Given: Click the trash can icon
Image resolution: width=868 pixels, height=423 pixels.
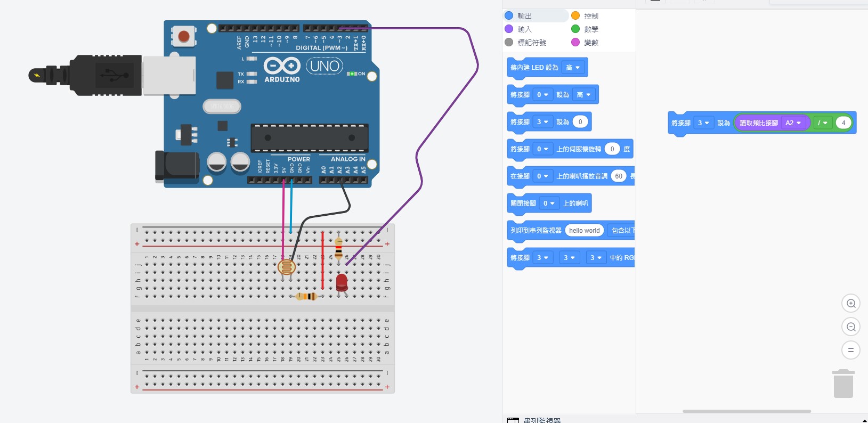Looking at the screenshot, I should 843,384.
